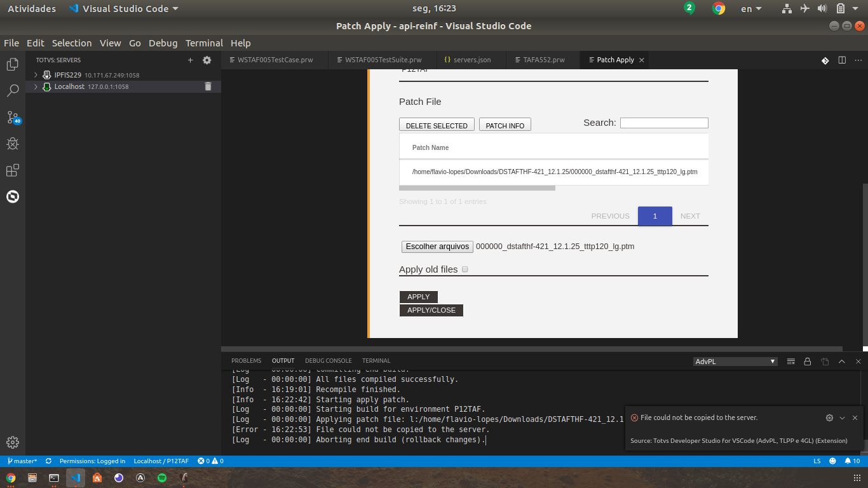
Task: Open the terminal app in taskbar
Action: (54, 478)
